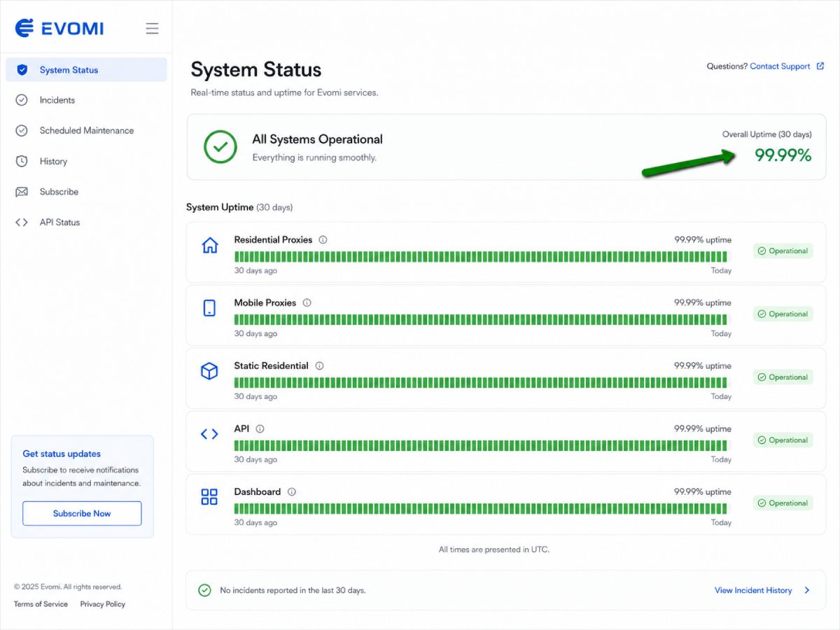Click the Mobile Proxies uptime bar
Image resolution: width=840 pixels, height=630 pixels.
coord(481,319)
